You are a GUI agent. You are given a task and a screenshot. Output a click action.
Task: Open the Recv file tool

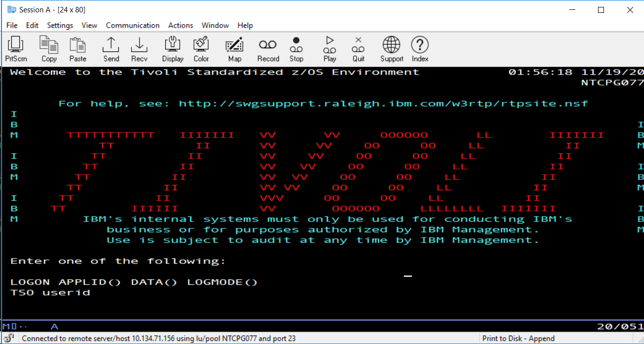(139, 49)
